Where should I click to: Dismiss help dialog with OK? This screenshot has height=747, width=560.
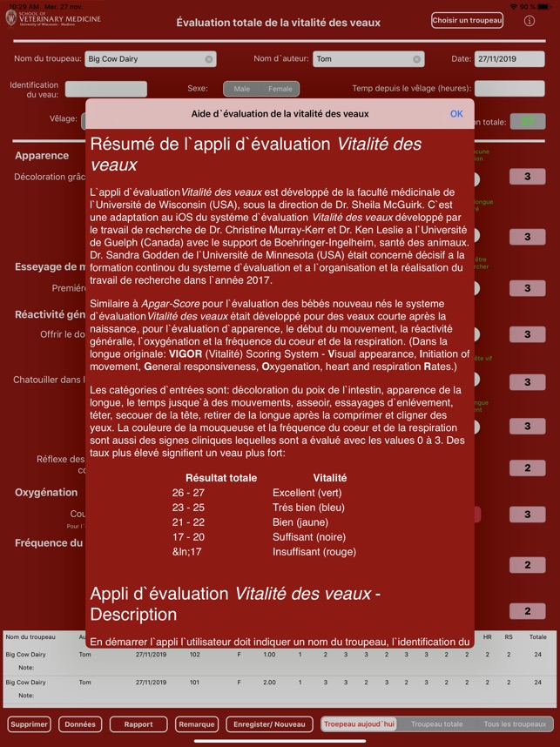coord(456,114)
